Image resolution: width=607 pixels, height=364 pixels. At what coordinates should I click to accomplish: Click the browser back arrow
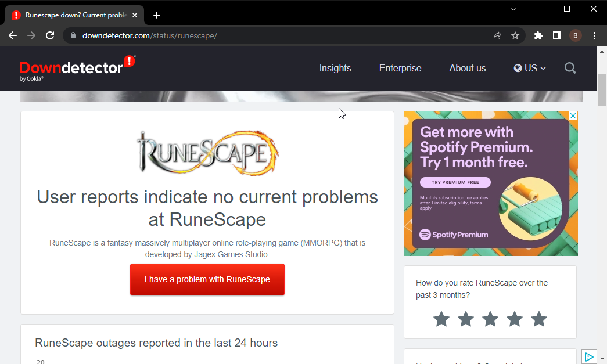[x=13, y=35]
